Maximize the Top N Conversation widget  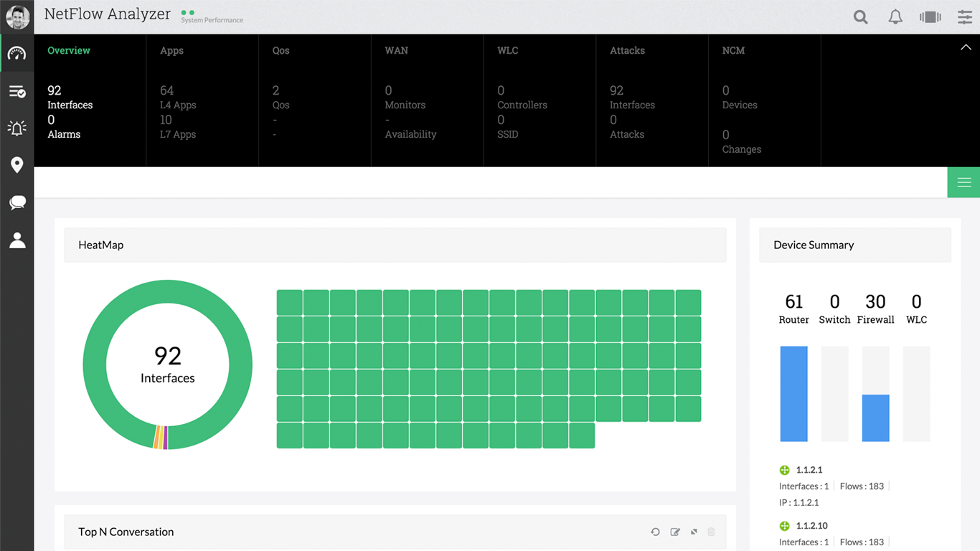click(694, 532)
